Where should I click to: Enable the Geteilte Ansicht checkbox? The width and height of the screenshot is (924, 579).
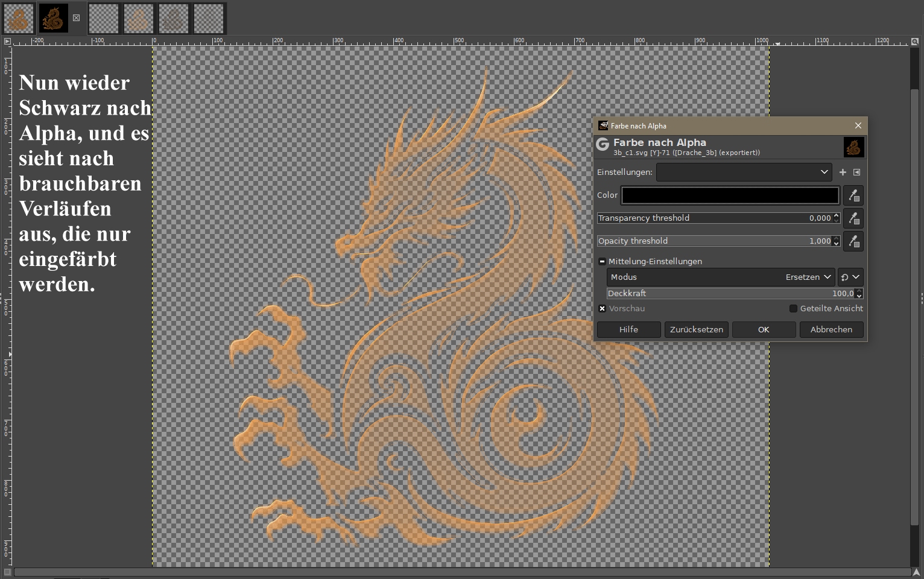(x=793, y=309)
